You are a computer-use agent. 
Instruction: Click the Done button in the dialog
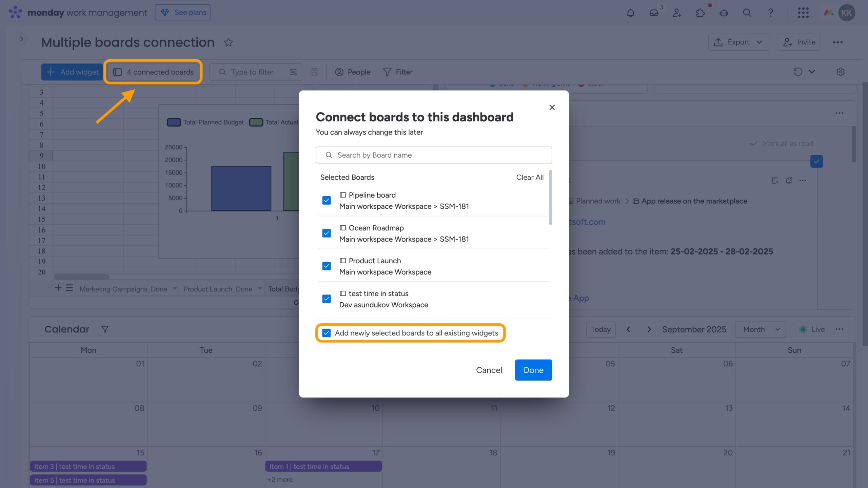tap(533, 370)
